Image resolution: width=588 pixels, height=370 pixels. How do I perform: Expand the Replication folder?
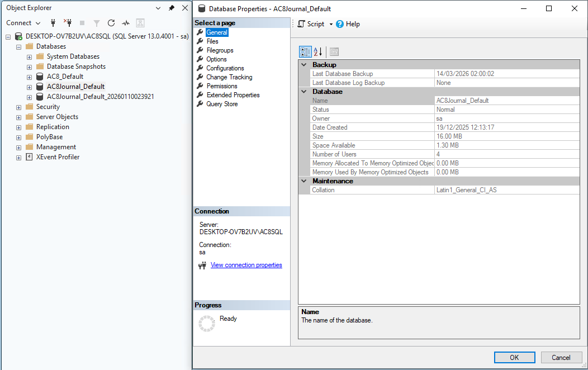(x=18, y=128)
